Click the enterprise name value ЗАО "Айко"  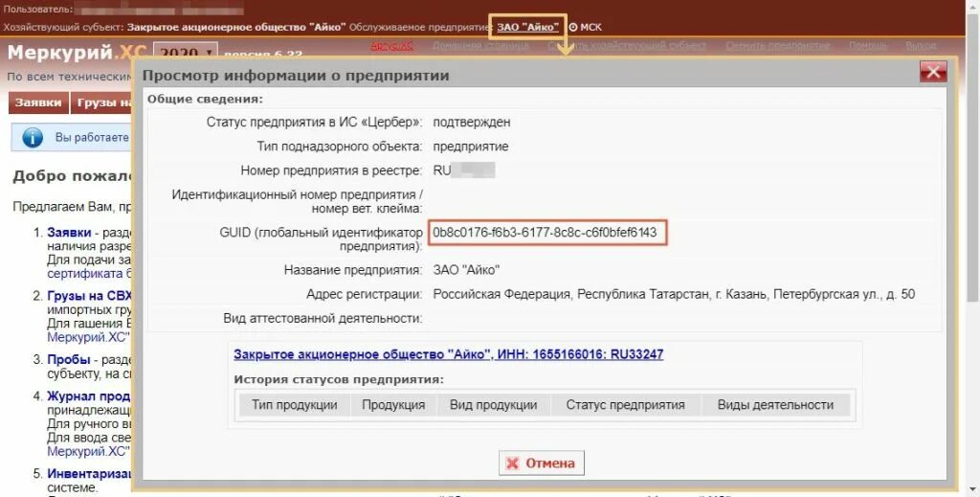pyautogui.click(x=466, y=270)
